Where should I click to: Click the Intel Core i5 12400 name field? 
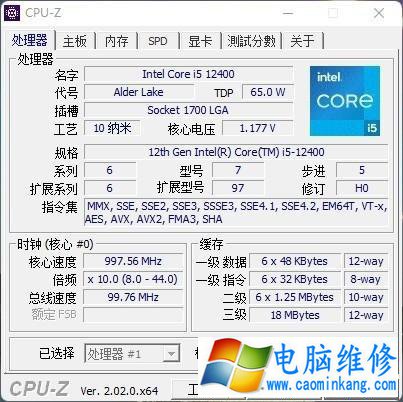[188, 74]
